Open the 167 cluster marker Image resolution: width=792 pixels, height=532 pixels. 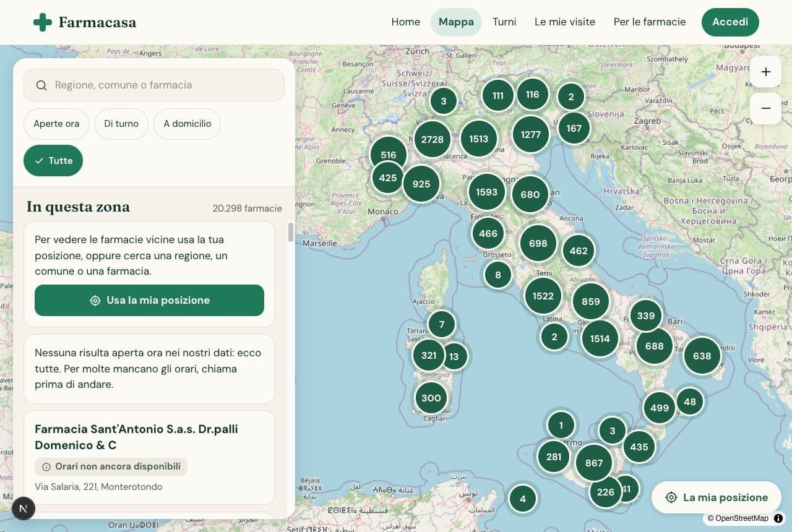(x=574, y=128)
